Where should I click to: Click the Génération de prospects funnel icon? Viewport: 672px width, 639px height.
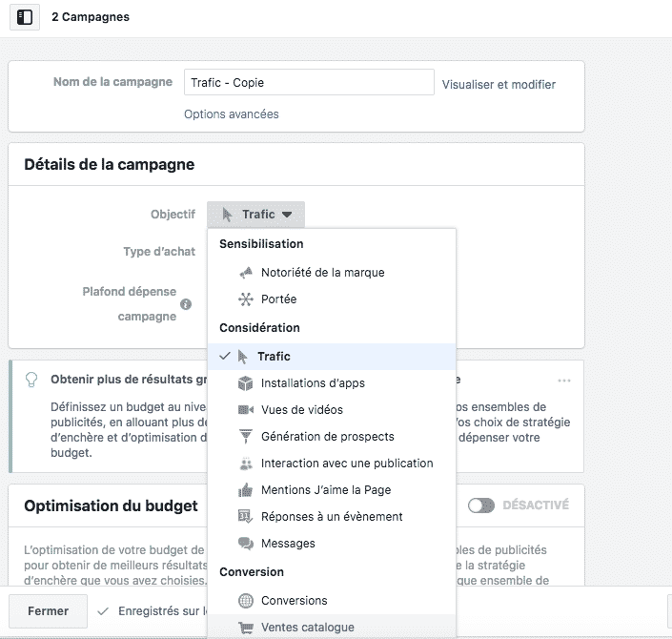coord(246,437)
